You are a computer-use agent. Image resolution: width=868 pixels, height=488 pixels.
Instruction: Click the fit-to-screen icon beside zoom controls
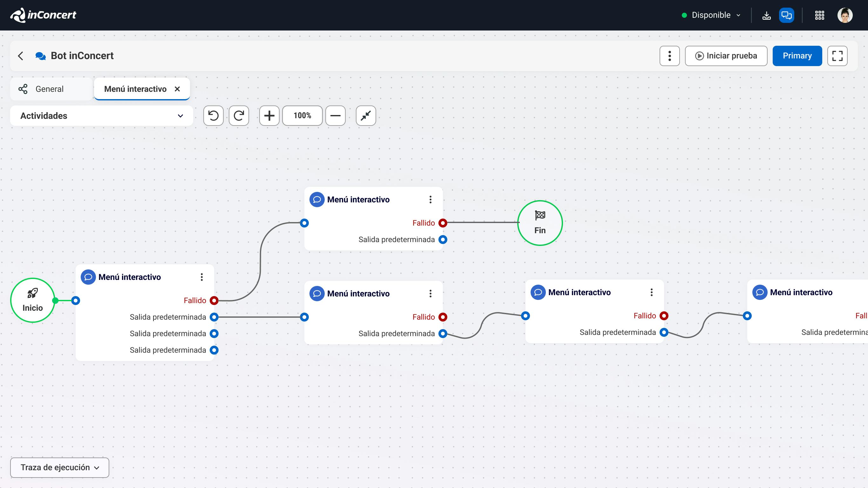(366, 116)
